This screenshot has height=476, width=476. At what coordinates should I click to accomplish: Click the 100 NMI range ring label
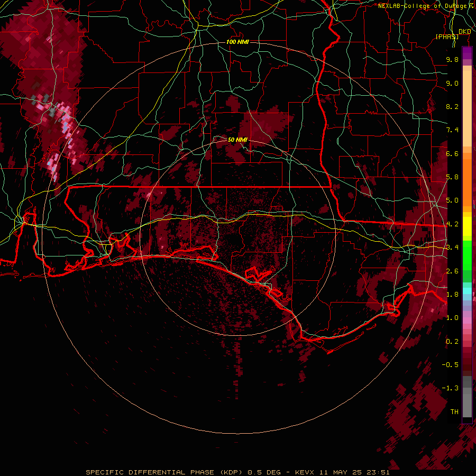click(237, 42)
